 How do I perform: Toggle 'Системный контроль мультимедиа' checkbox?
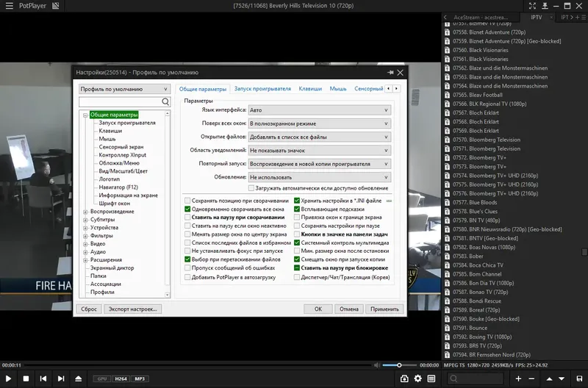(297, 242)
